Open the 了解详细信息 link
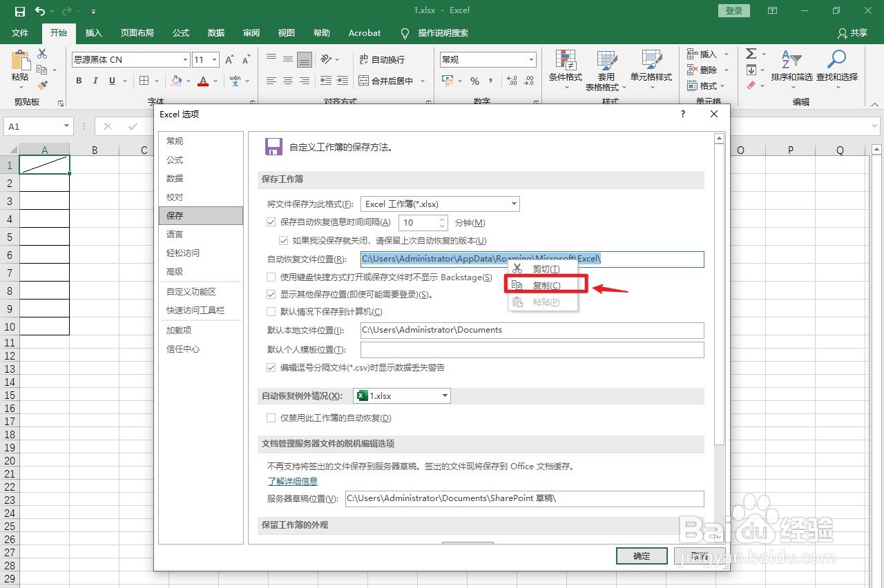The width and height of the screenshot is (884, 588). point(292,480)
